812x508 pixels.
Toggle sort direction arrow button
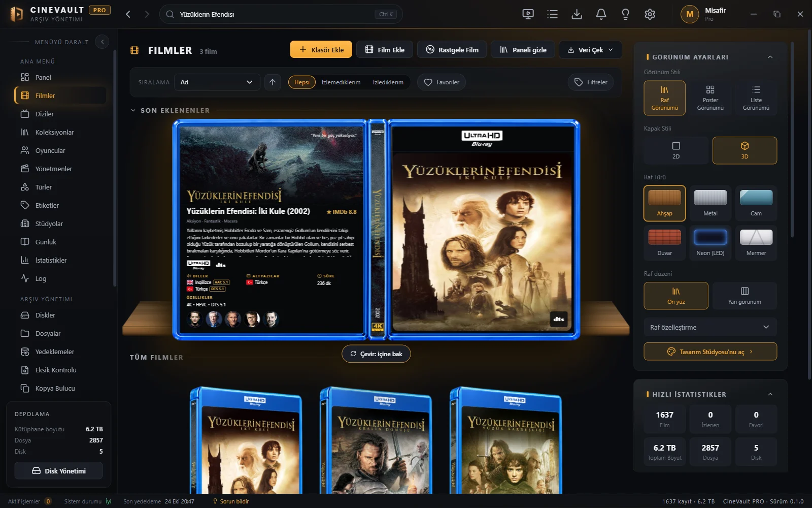click(273, 82)
